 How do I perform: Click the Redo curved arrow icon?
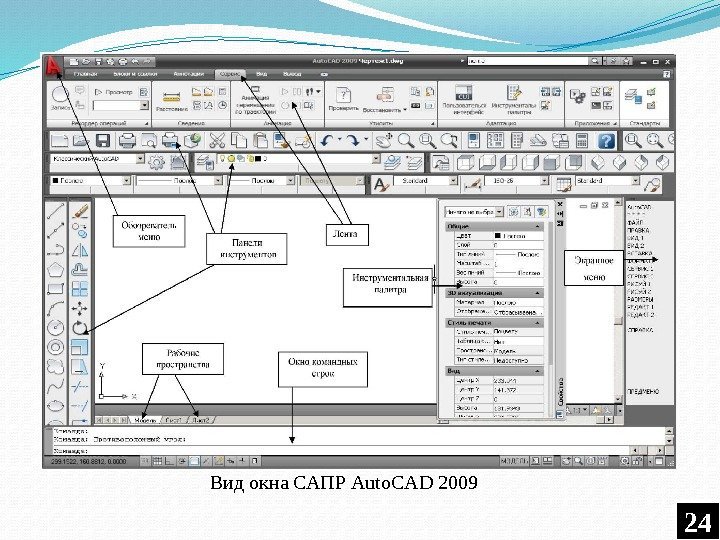354,141
